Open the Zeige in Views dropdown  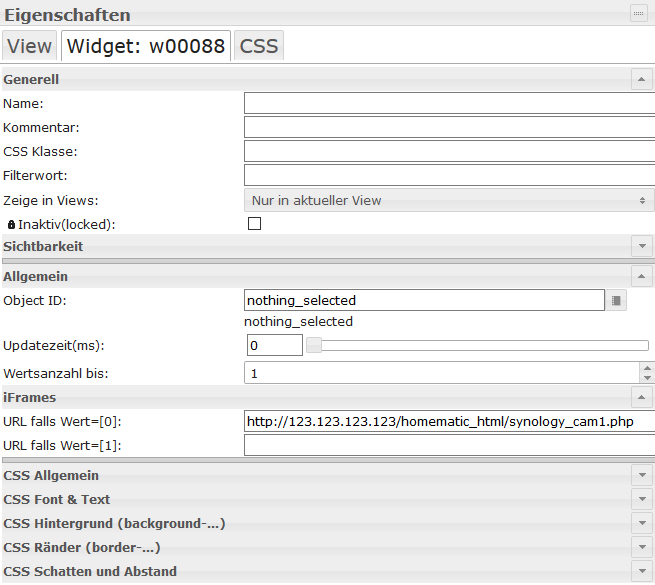tap(449, 200)
